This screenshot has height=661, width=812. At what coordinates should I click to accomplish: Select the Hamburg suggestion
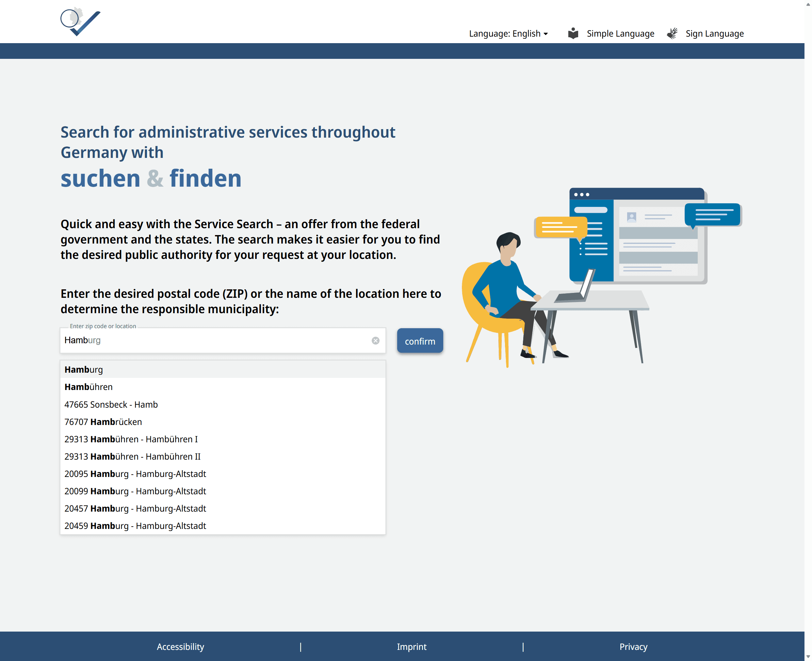tap(84, 369)
